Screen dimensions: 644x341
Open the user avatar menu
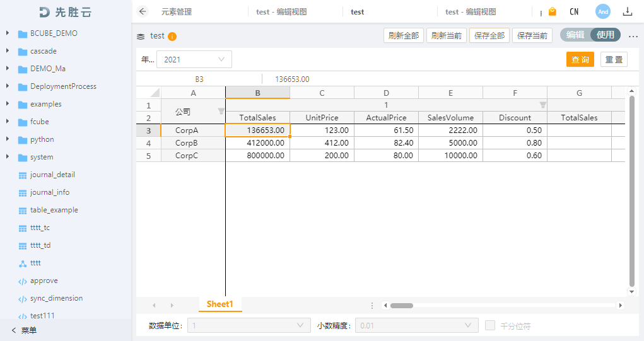pyautogui.click(x=603, y=11)
